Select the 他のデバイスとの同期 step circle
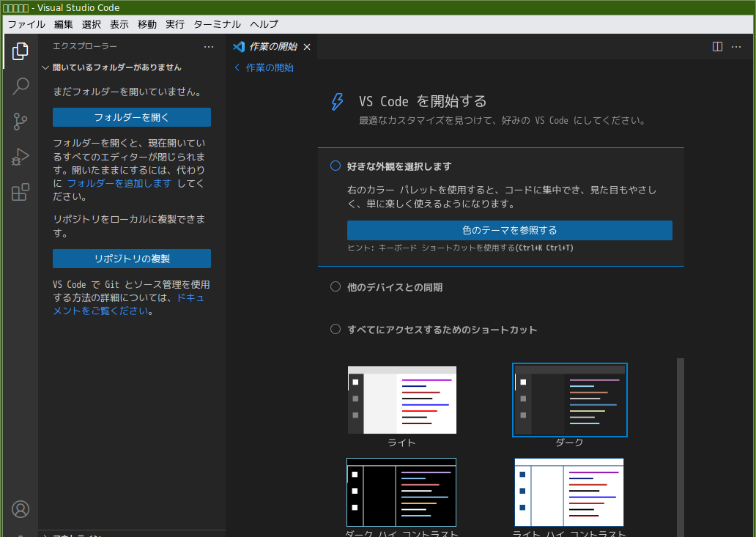The height and width of the screenshot is (537, 756). [336, 287]
